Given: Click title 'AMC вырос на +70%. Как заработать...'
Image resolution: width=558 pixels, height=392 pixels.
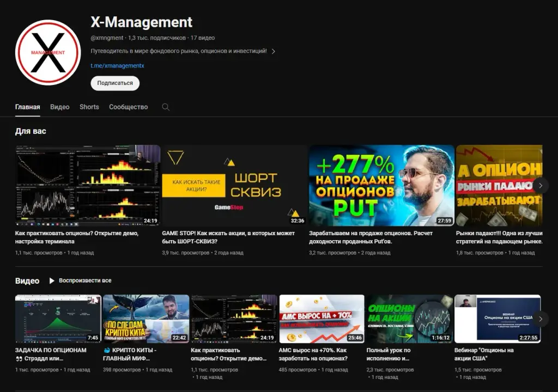Looking at the screenshot, I should coord(313,354).
